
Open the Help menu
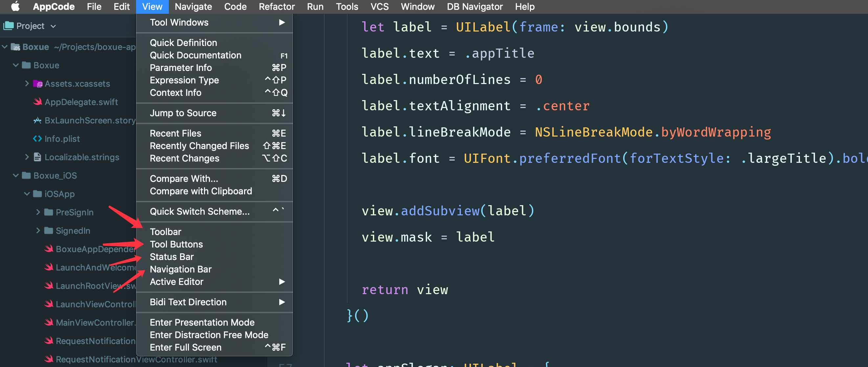click(x=525, y=6)
